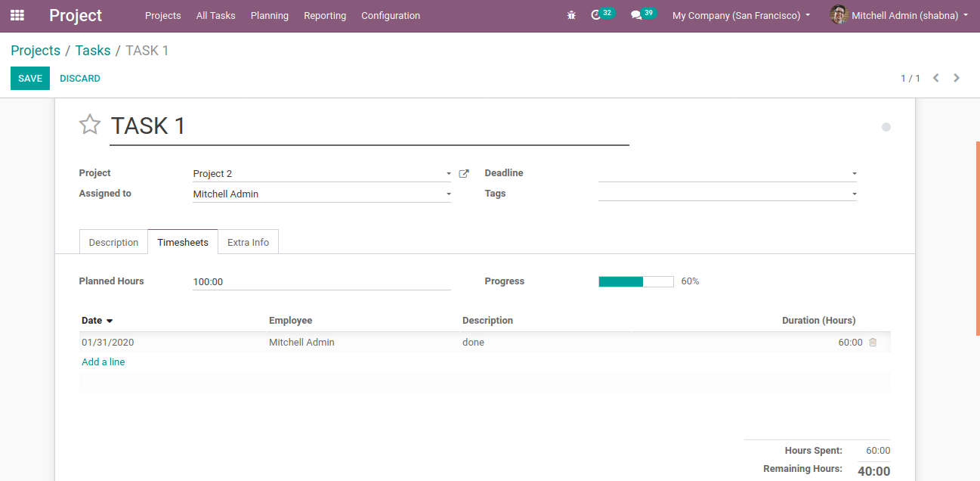Expand the Assigned to dropdown arrow

[448, 194]
